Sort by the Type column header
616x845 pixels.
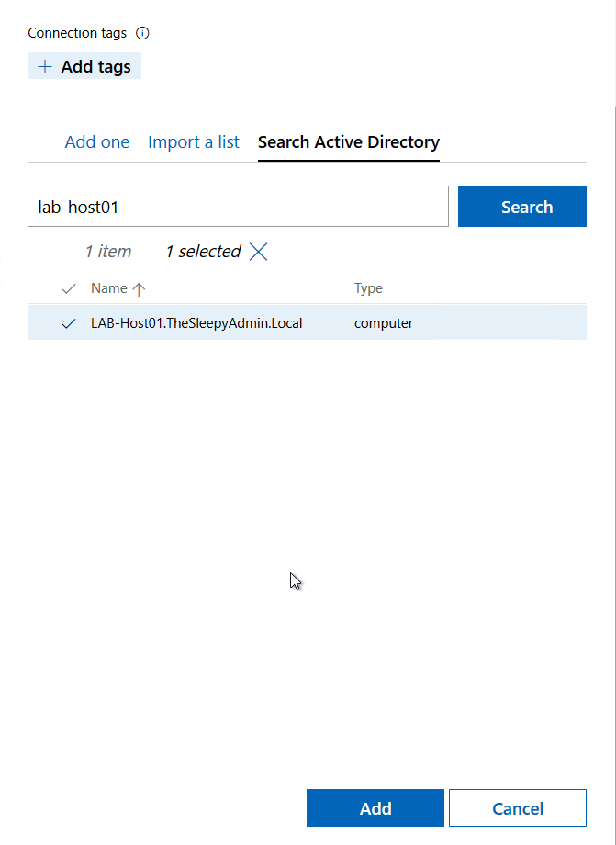pos(368,288)
